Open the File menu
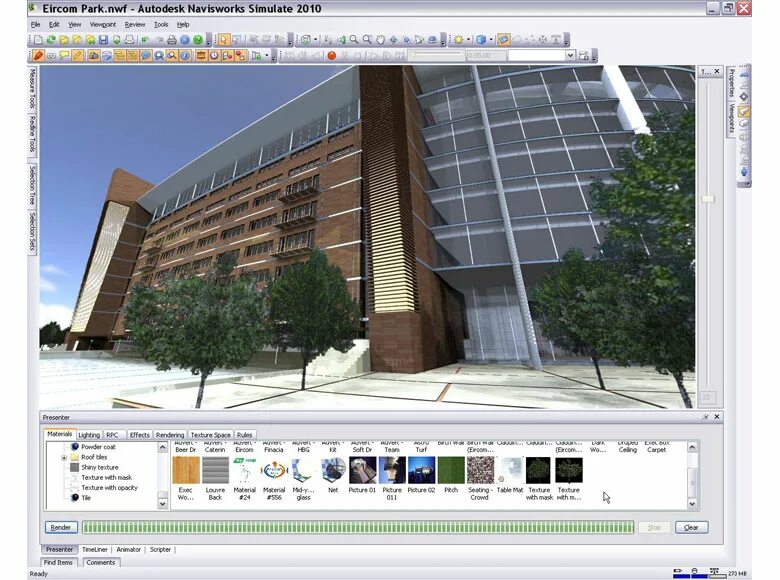This screenshot has width=780, height=580. pyautogui.click(x=36, y=24)
